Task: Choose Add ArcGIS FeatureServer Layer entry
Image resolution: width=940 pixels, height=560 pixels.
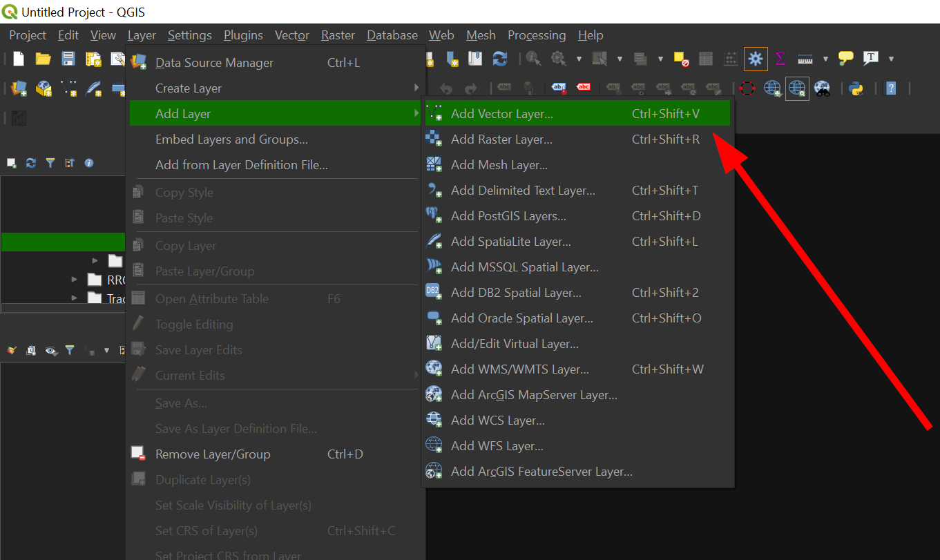Action: pos(576,471)
